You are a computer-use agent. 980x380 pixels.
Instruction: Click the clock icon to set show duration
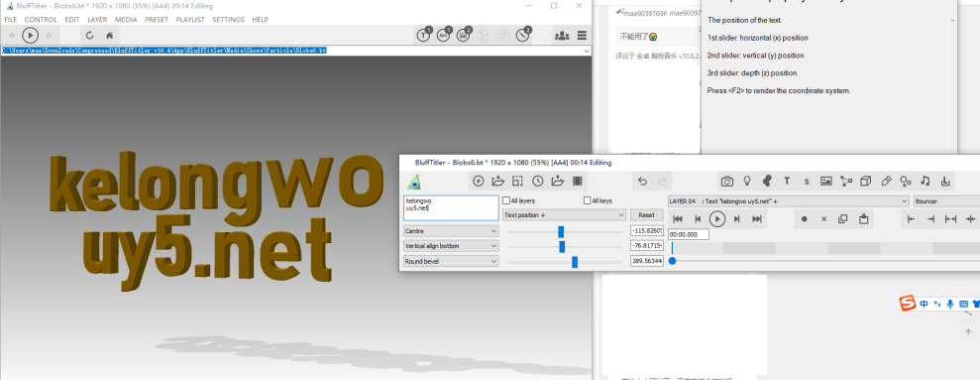[x=537, y=182]
